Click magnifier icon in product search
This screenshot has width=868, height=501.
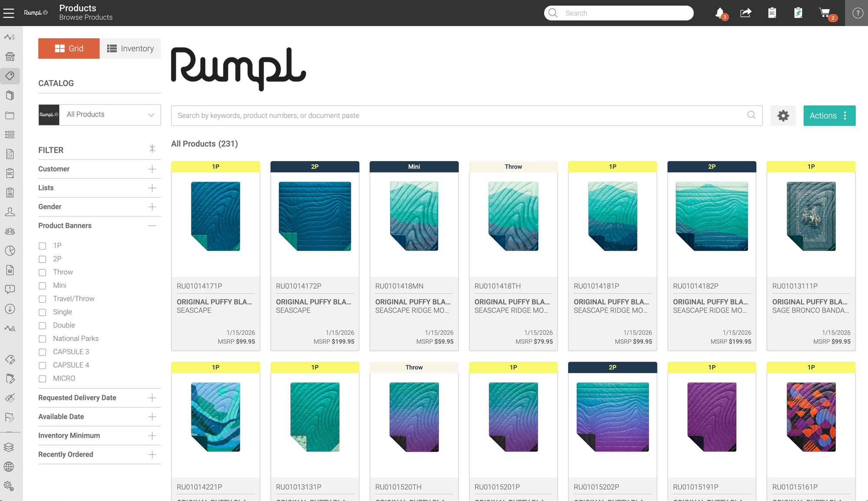tap(752, 115)
